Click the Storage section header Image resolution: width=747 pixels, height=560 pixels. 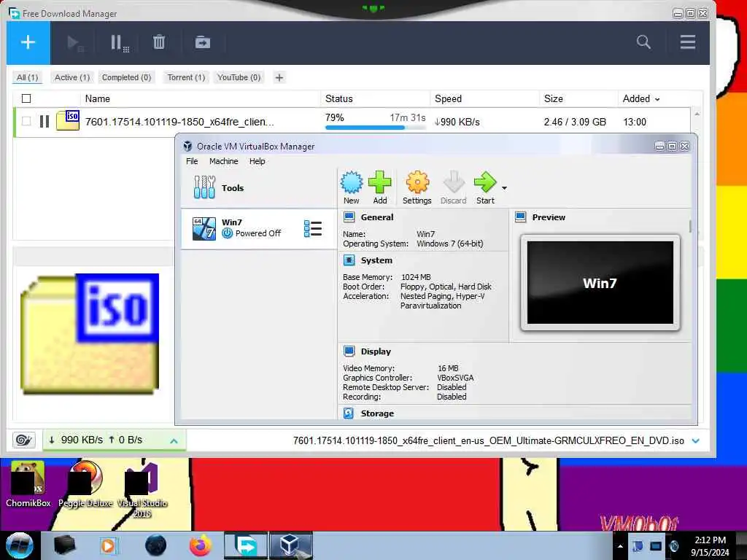click(x=377, y=413)
